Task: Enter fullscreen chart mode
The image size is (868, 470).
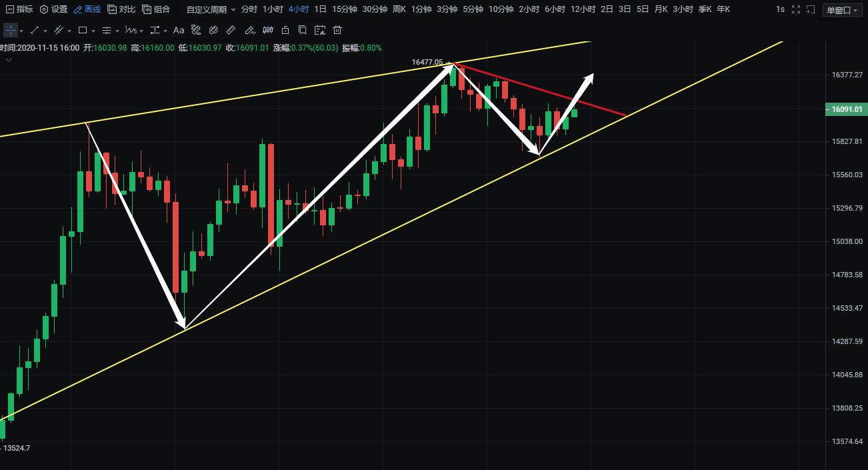Action: 795,9
